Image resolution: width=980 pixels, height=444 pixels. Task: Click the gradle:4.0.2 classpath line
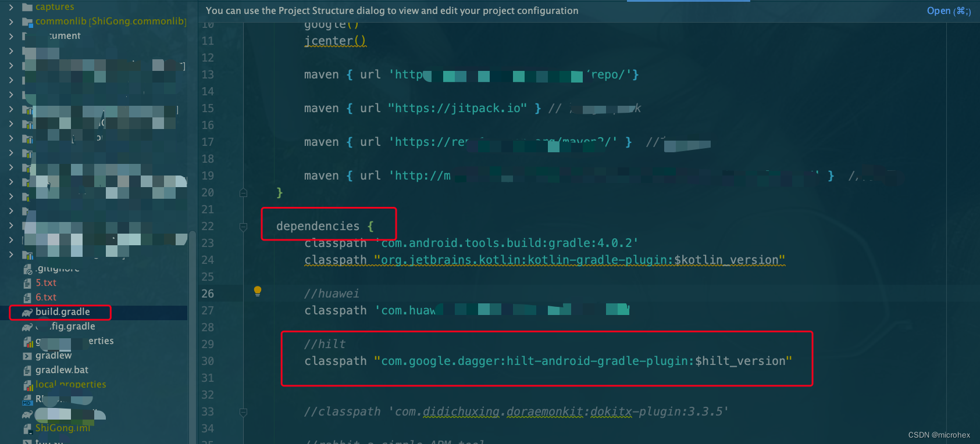click(471, 243)
